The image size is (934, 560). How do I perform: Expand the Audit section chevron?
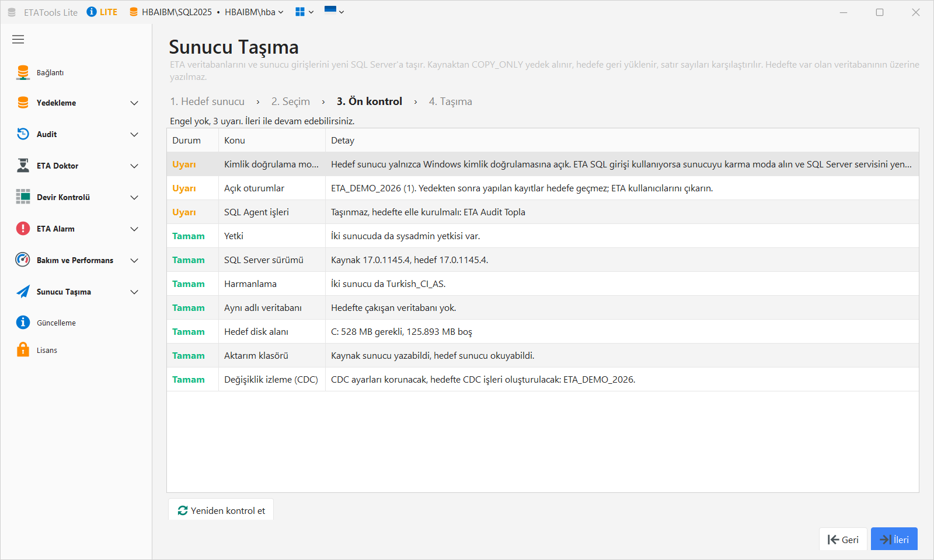tap(134, 135)
